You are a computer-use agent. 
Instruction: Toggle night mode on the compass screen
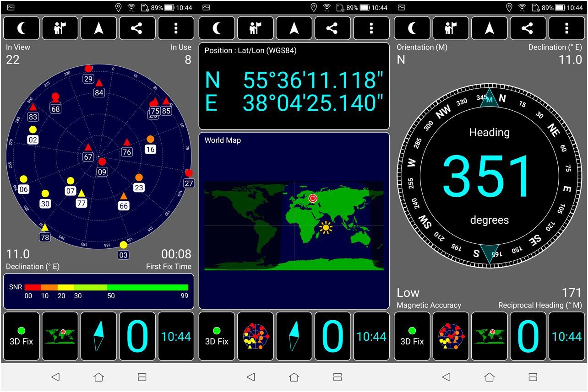(x=412, y=28)
